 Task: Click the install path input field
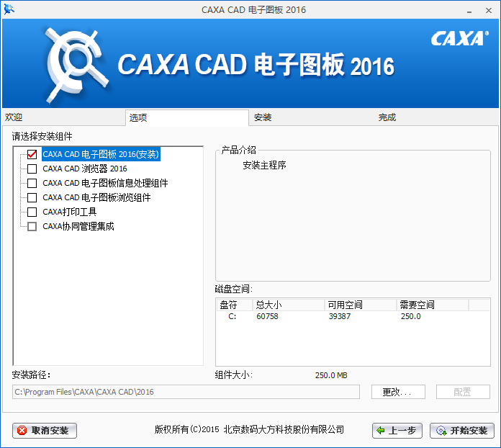coord(186,392)
